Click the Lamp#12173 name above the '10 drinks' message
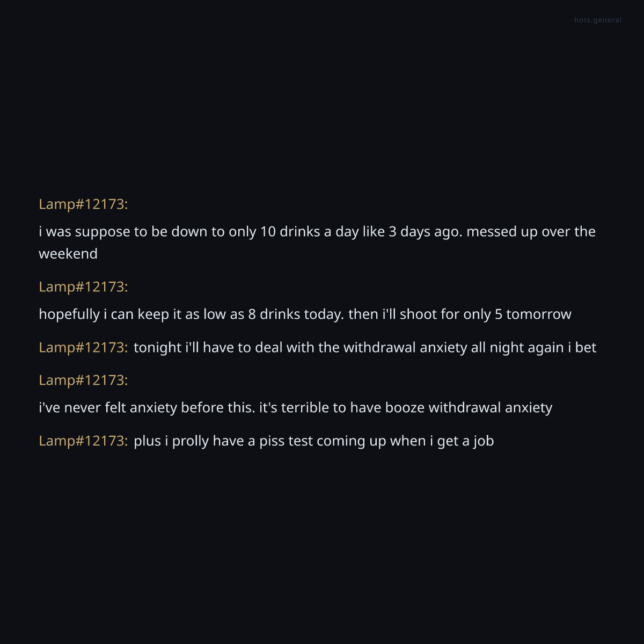The width and height of the screenshot is (644, 644). coord(83,204)
